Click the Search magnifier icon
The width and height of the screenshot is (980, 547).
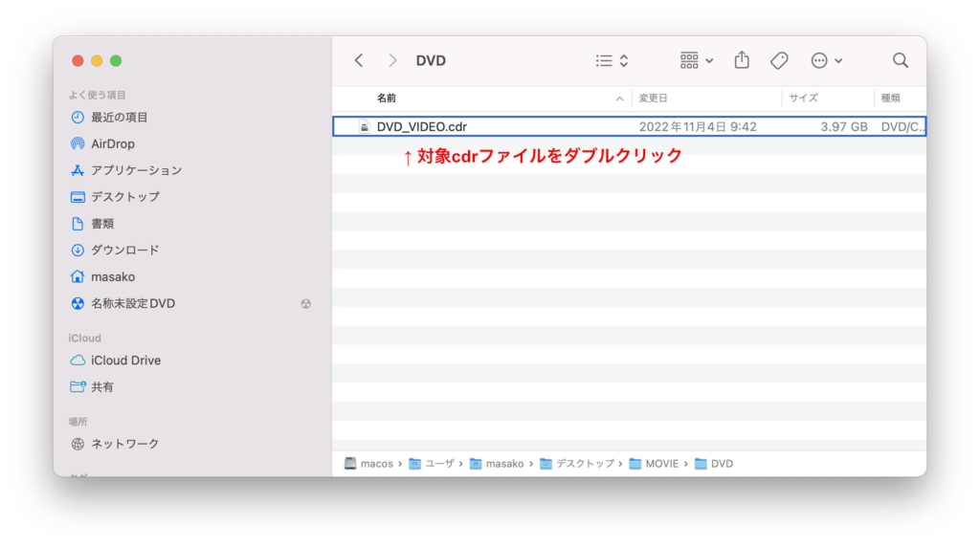[x=901, y=60]
